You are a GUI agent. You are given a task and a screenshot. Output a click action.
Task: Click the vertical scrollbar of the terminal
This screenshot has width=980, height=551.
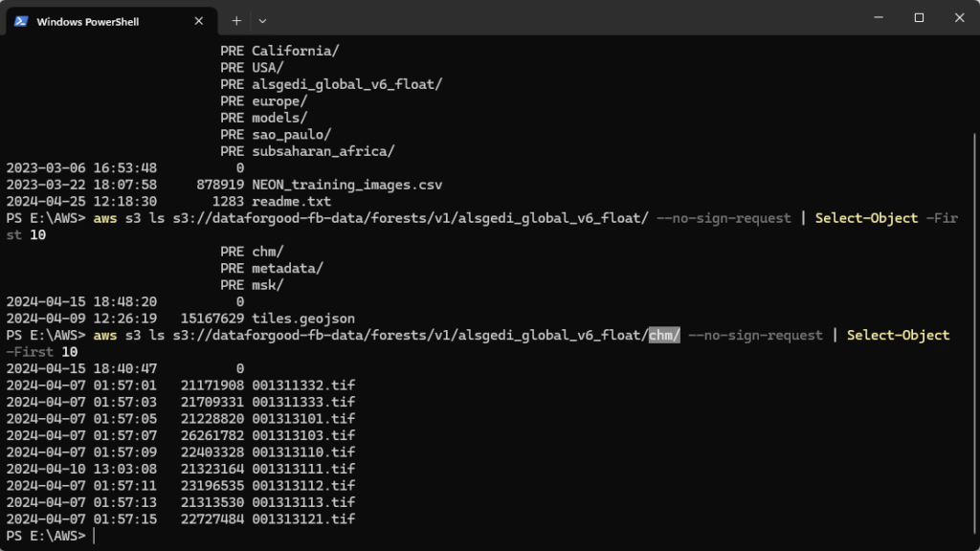(974, 287)
